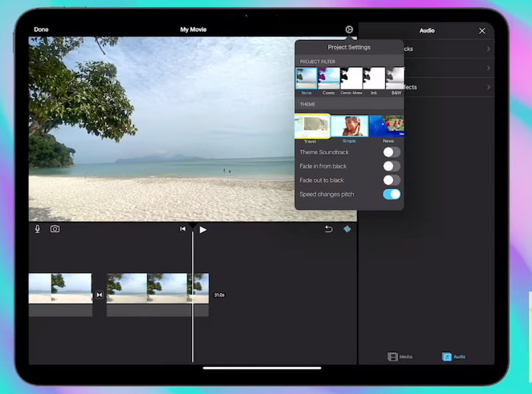Play the movie preview

203,230
